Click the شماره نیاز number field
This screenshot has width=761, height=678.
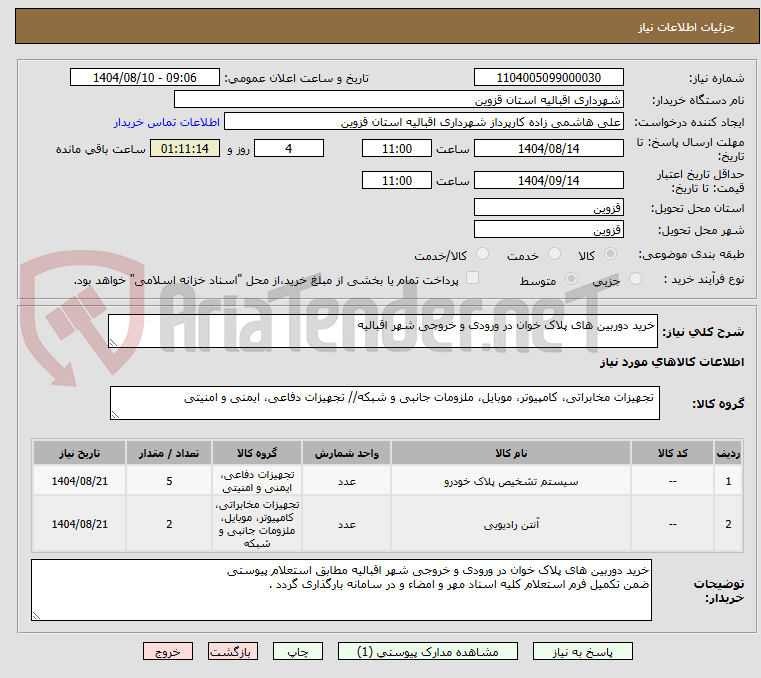click(548, 78)
